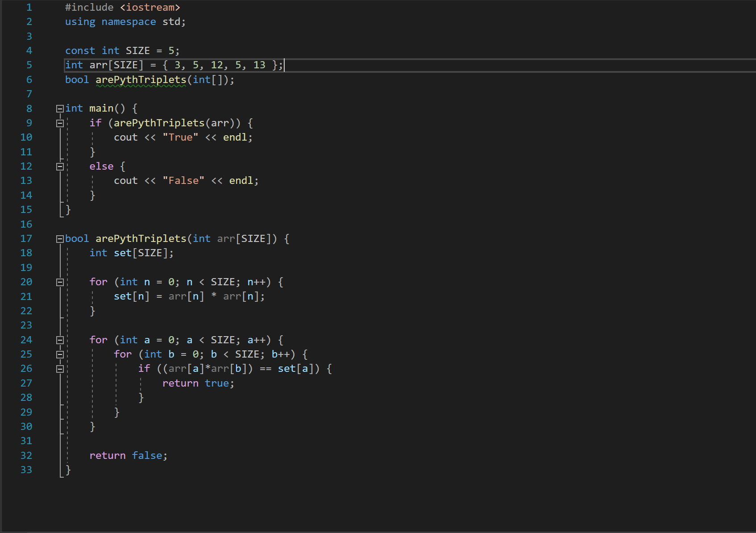Click 'b++' in the for b loop
The width and height of the screenshot is (756, 533).
click(x=280, y=354)
